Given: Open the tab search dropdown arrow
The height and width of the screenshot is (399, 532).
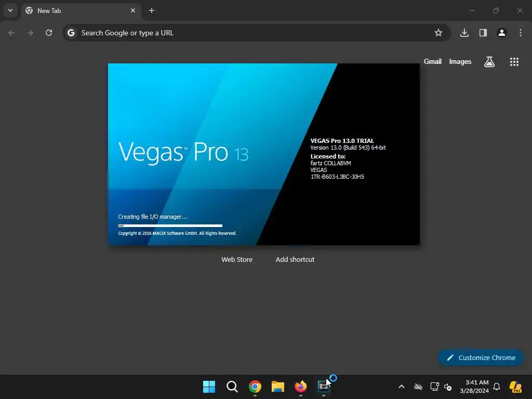Looking at the screenshot, I should point(10,10).
